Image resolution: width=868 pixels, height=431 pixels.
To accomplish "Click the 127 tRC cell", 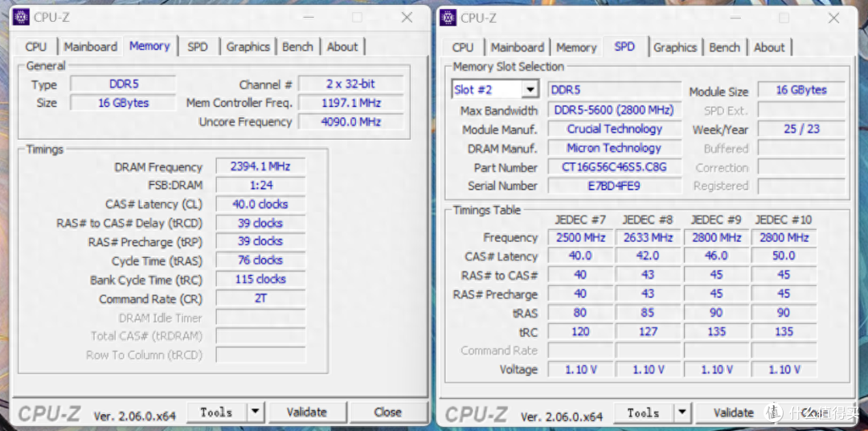I will point(648,332).
